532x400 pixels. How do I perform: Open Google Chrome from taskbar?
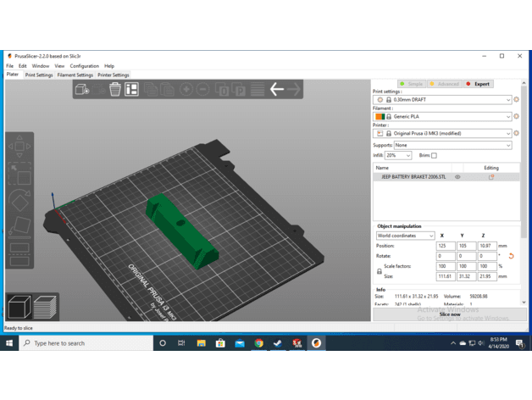tap(259, 343)
